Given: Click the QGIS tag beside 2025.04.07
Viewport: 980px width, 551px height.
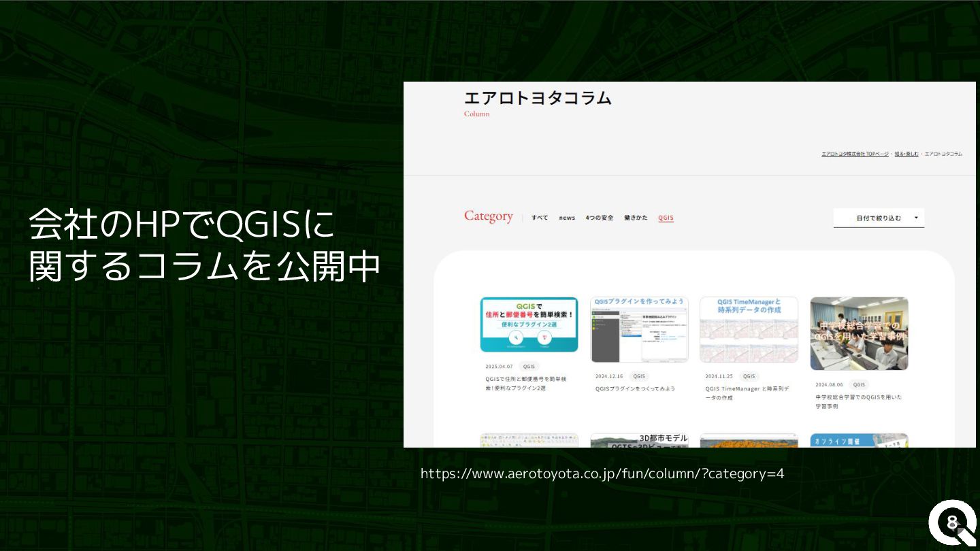Looking at the screenshot, I should (529, 366).
